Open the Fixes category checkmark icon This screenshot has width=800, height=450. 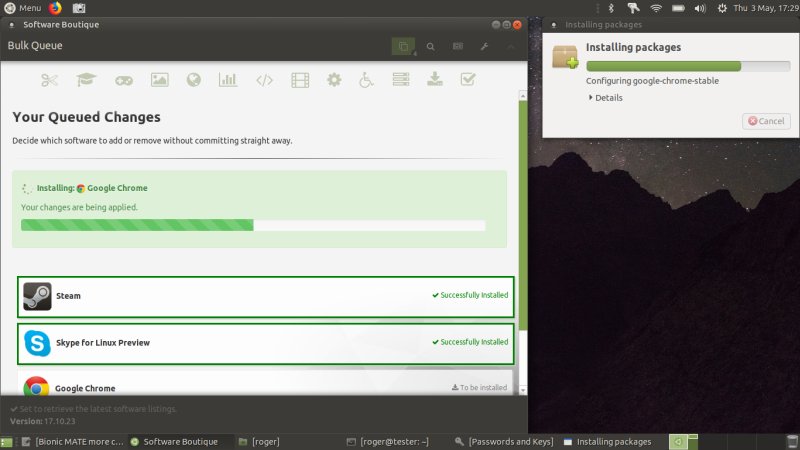point(468,79)
